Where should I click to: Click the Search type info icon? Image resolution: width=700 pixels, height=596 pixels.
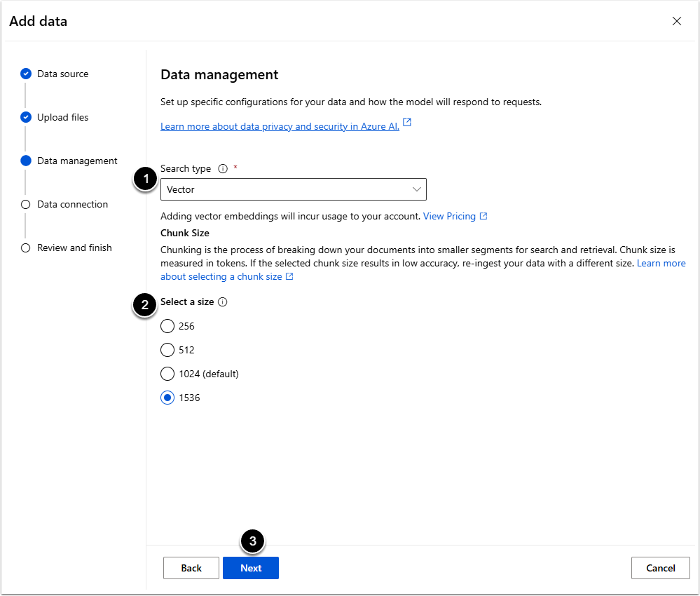tap(223, 169)
